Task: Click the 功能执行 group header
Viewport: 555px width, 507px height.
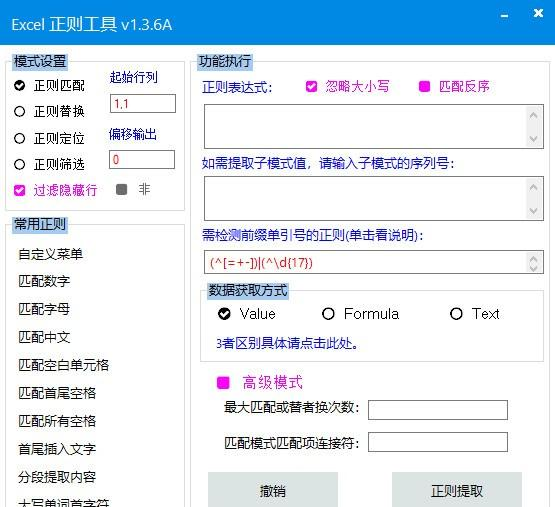Action: (x=225, y=61)
